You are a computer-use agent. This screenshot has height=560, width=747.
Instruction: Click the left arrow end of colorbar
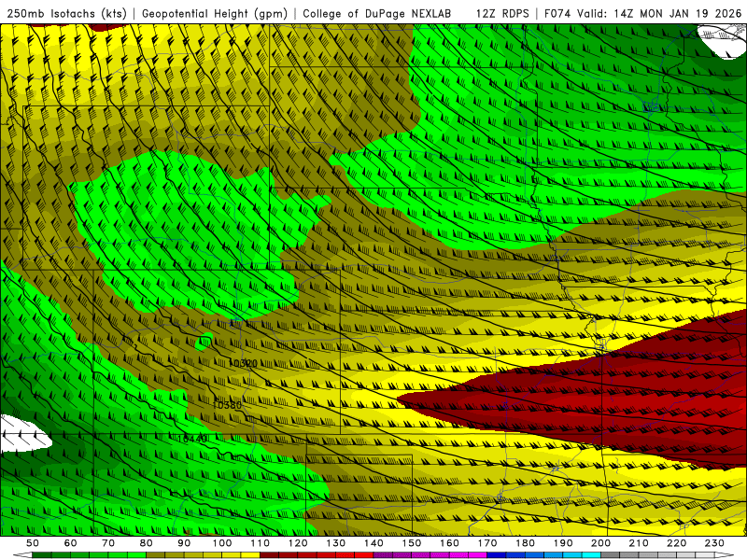[22, 555]
